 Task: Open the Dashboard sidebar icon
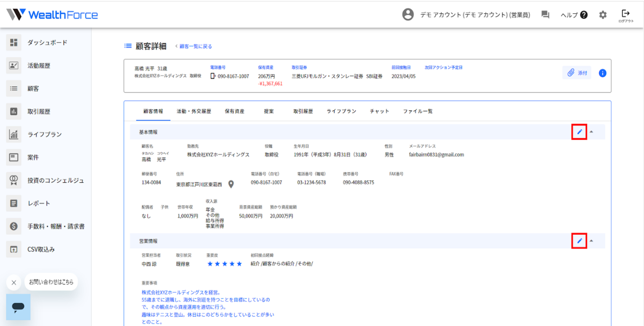coord(14,42)
